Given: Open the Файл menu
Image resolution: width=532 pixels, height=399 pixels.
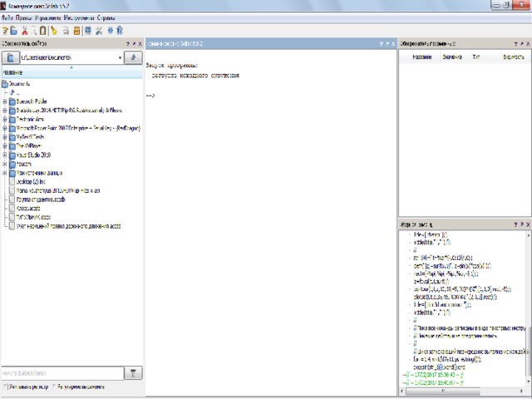Looking at the screenshot, I should pyautogui.click(x=7, y=17).
